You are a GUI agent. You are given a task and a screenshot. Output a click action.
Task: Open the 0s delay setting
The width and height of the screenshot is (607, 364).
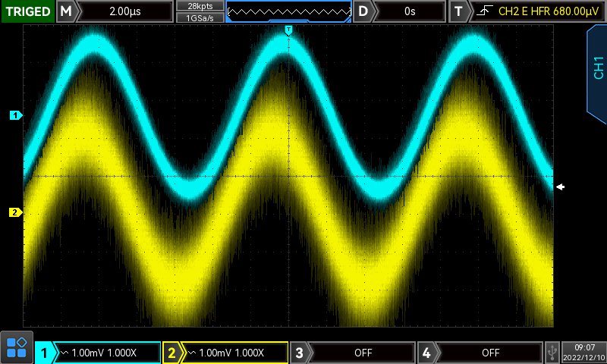[x=410, y=11]
